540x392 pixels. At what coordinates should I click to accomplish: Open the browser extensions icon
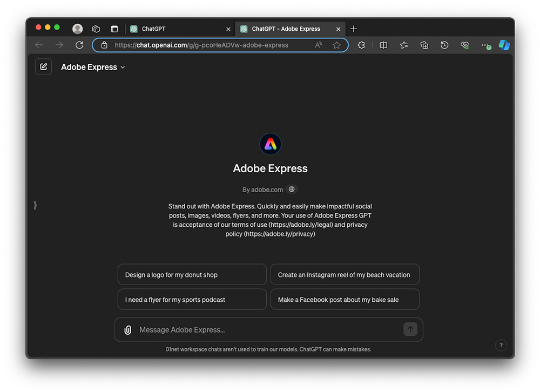pyautogui.click(x=361, y=45)
